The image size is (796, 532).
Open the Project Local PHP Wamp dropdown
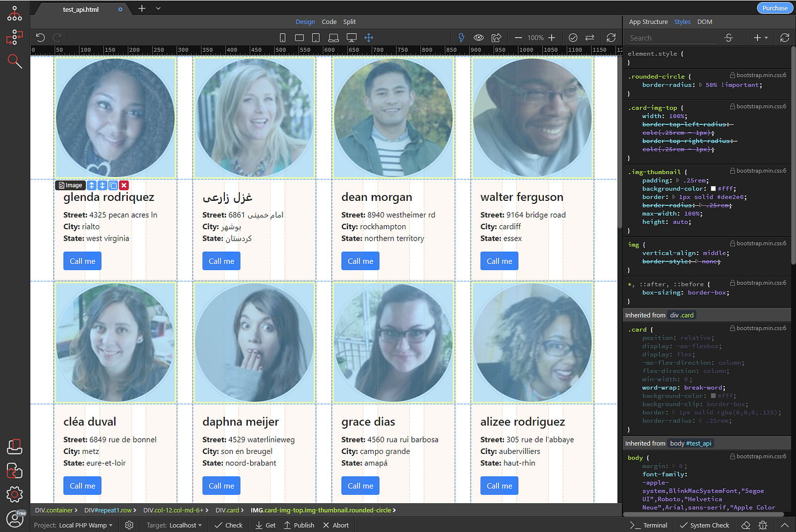tap(85, 525)
